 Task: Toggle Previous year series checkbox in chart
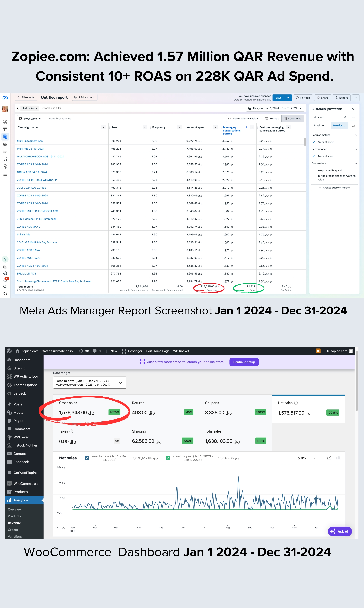(168, 458)
